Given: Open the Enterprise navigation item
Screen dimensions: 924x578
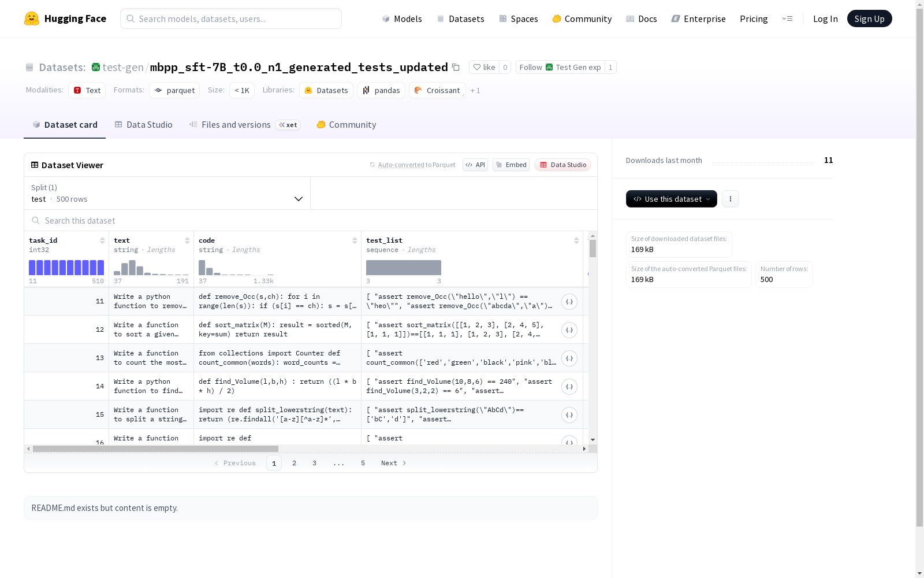Looking at the screenshot, I should click(x=699, y=18).
